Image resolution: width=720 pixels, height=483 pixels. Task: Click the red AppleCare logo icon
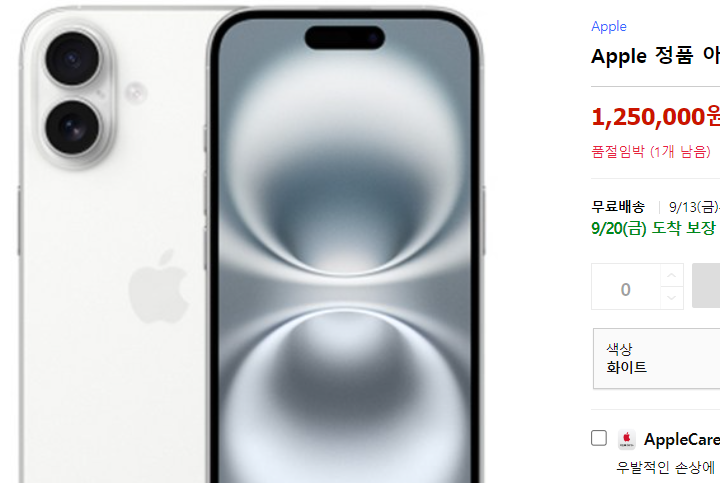click(627, 439)
